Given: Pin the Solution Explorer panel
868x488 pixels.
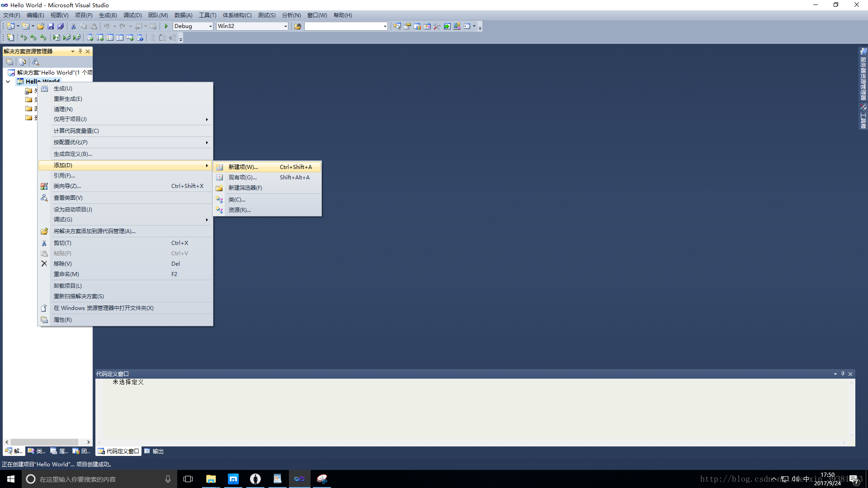Looking at the screenshot, I should (x=80, y=51).
